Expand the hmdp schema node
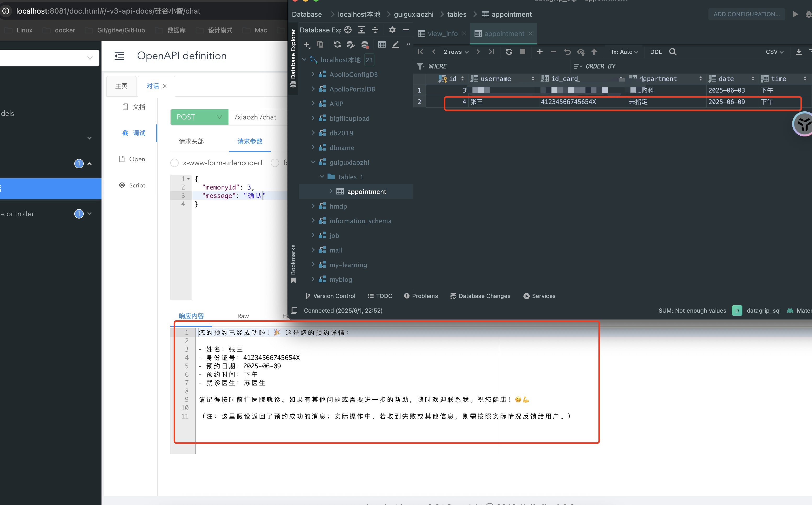Viewport: 812px width, 505px height. [313, 206]
